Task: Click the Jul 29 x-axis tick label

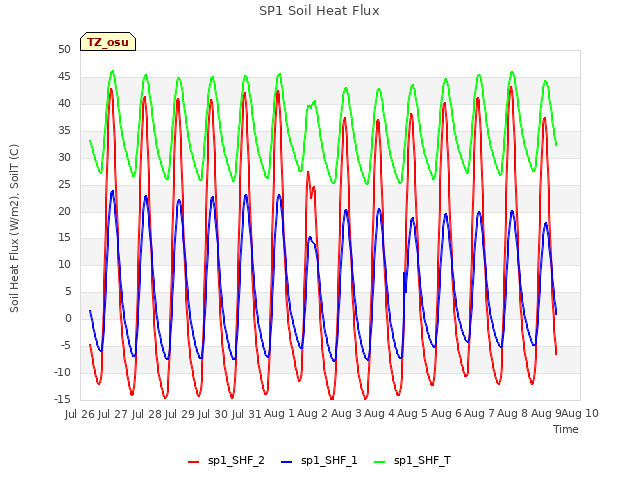Action: click(x=180, y=414)
